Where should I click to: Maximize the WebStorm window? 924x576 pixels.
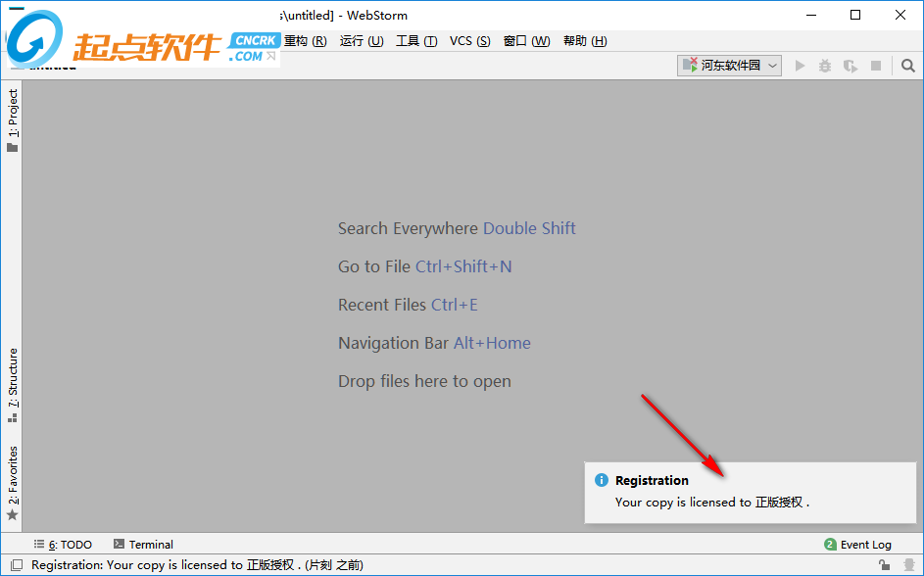pyautogui.click(x=855, y=15)
